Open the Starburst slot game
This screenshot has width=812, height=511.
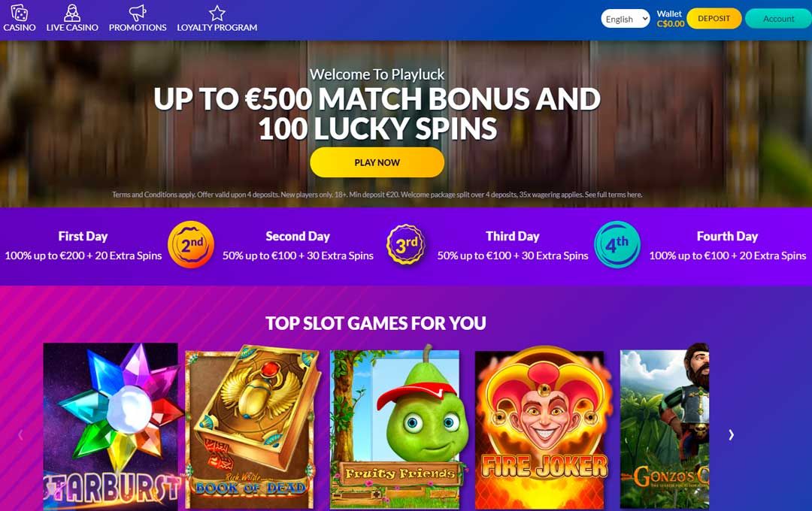point(111,426)
